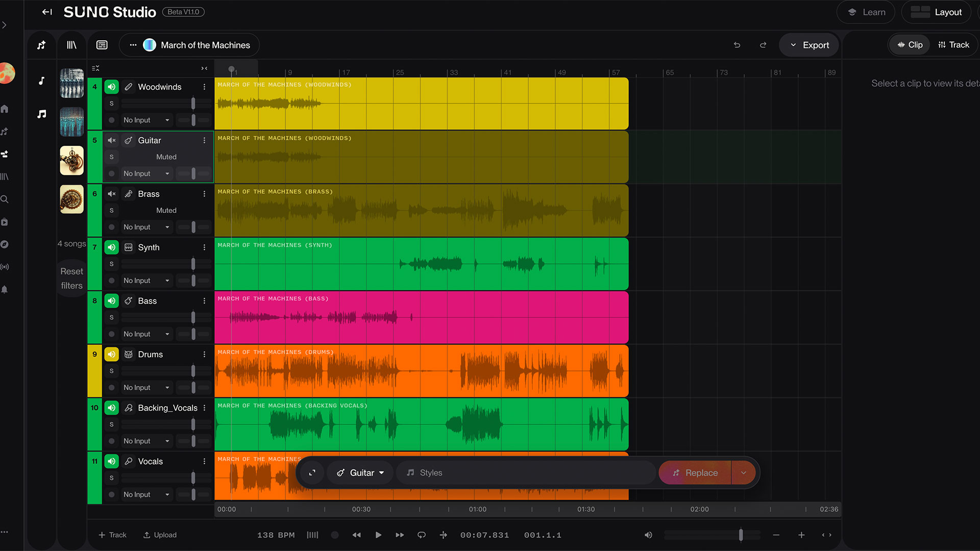Open track options menu for the Synth track
The height and width of the screenshot is (551, 980).
(x=204, y=247)
